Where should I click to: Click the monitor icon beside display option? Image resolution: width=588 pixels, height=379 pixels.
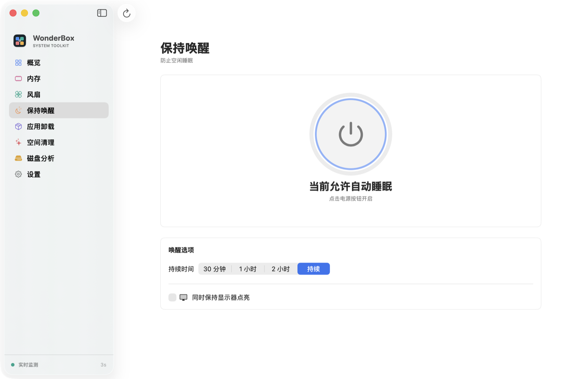pos(183,297)
